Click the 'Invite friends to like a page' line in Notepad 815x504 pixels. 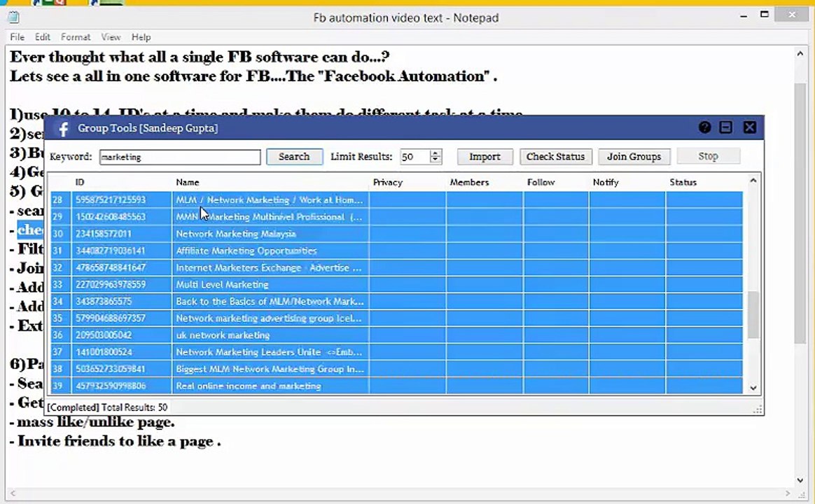point(116,442)
